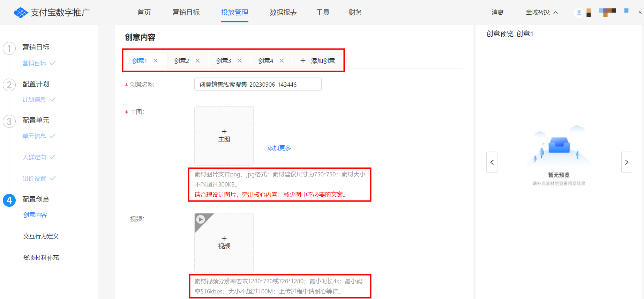Open the 数据报表 menu
This screenshot has height=299, width=644.
283,13
